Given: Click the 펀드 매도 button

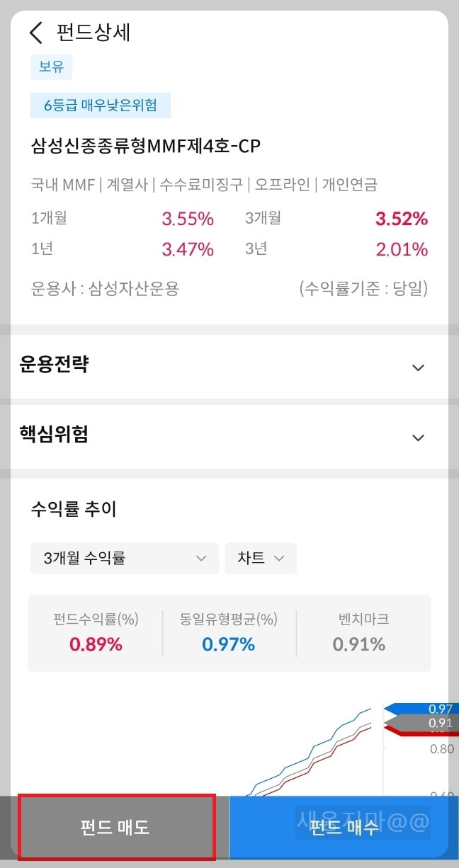Looking at the screenshot, I should tap(115, 828).
